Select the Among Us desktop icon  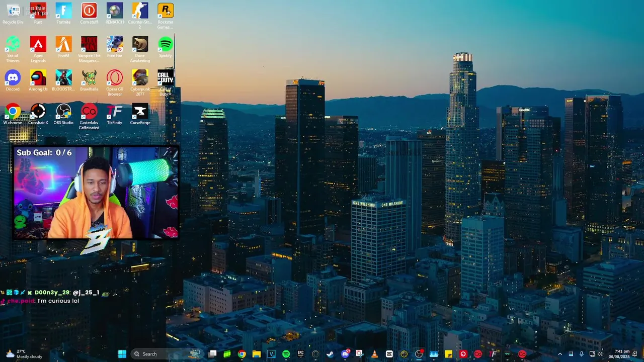click(x=38, y=81)
